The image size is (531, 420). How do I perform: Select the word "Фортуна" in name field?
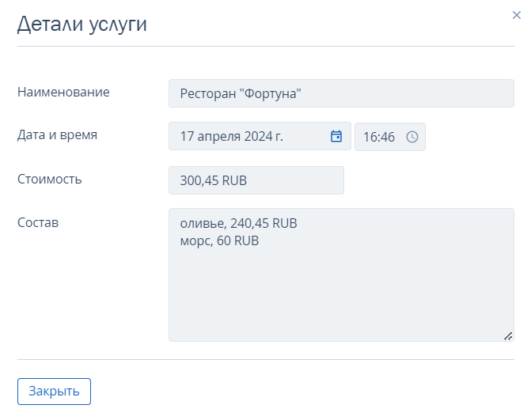(x=272, y=93)
